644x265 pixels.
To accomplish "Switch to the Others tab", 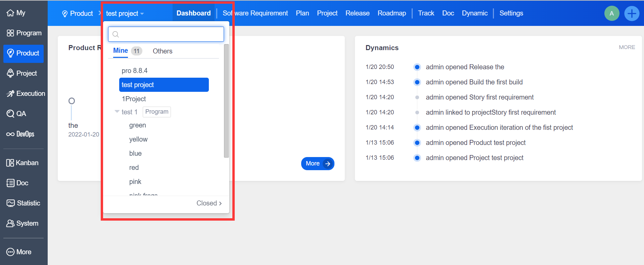I will (163, 51).
